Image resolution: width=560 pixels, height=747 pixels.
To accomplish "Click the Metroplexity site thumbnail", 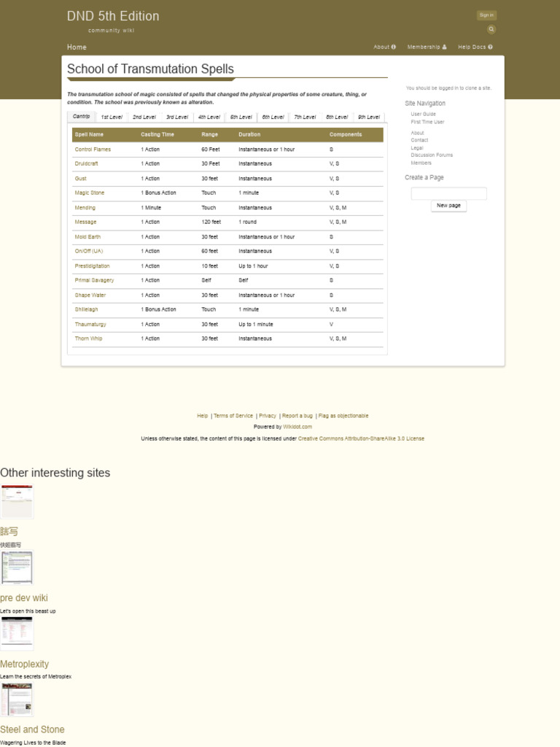I will [x=17, y=633].
